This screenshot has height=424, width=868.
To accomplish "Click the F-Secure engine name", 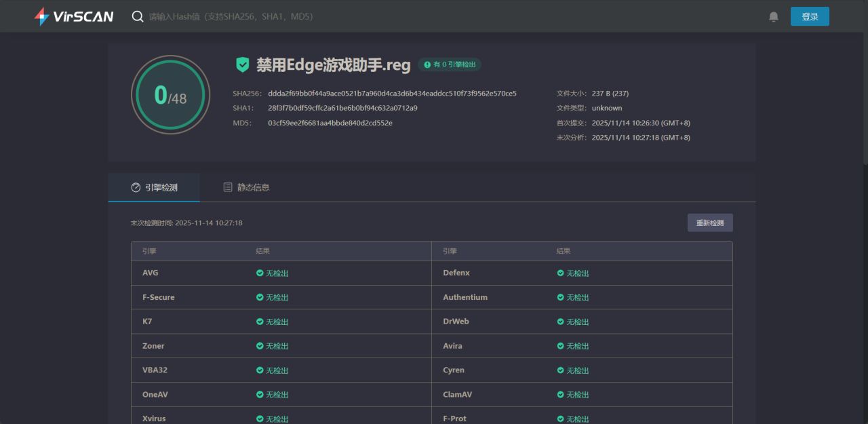I will click(159, 297).
